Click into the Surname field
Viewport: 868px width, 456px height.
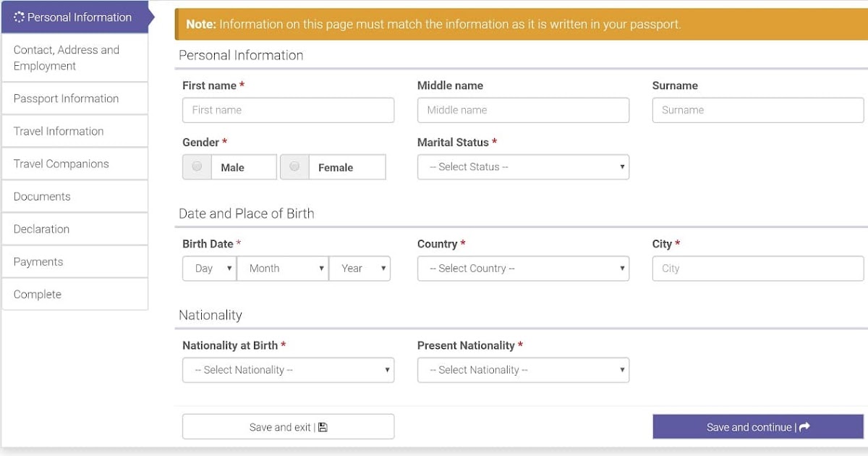coord(757,110)
